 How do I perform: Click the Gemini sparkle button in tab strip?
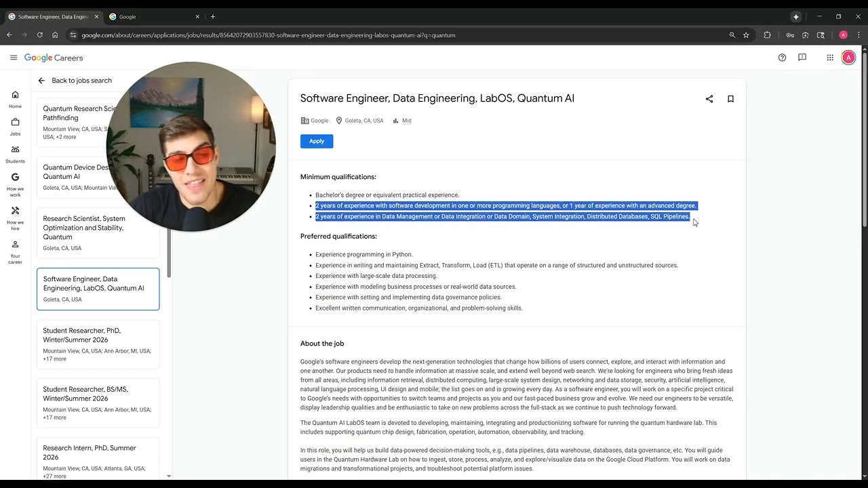point(796,16)
